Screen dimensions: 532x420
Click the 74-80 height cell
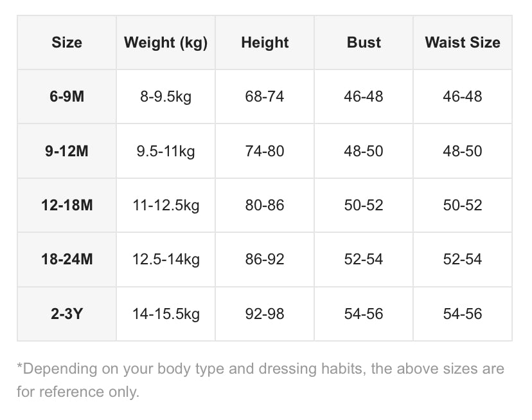pos(265,151)
